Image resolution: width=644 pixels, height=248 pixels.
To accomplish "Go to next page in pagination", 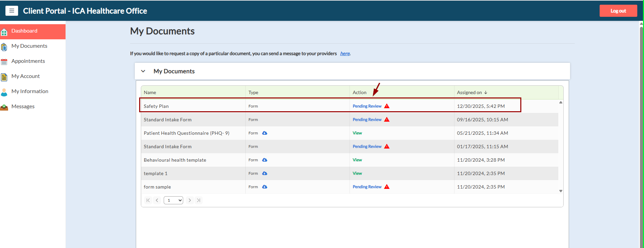I will pos(190,200).
